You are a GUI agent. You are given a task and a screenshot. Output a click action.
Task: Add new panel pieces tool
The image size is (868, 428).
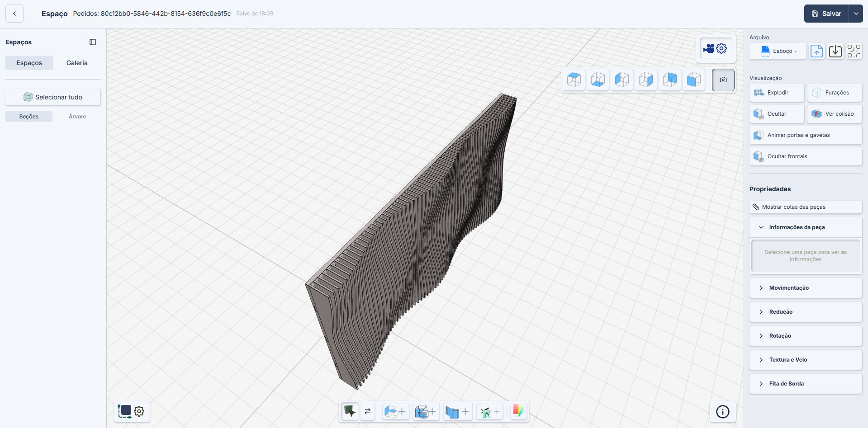457,411
